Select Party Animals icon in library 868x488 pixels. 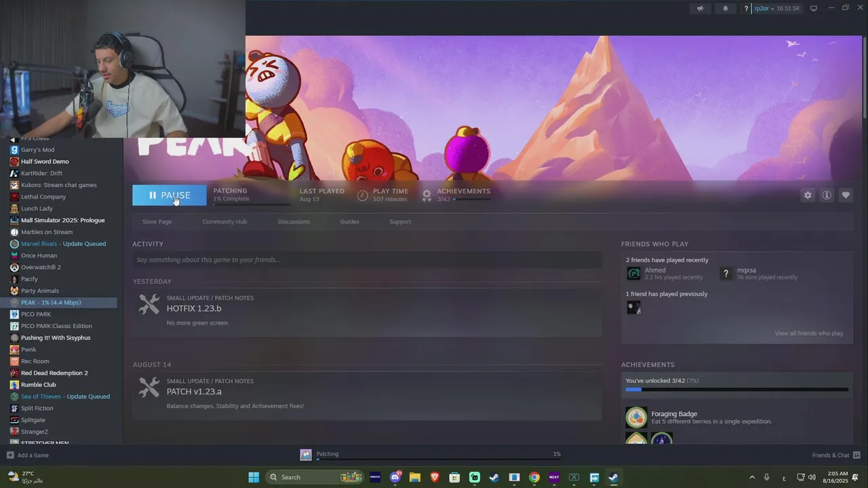click(x=14, y=291)
